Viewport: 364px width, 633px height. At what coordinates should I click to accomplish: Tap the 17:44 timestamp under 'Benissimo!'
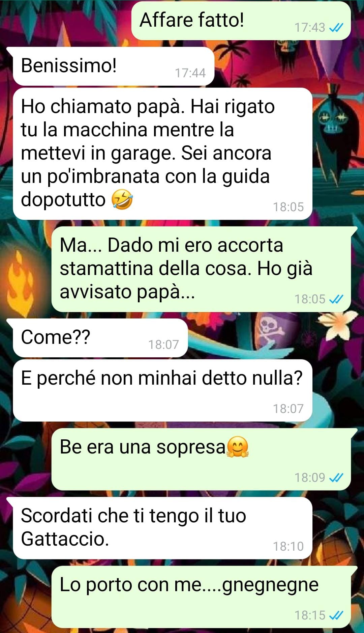pyautogui.click(x=190, y=73)
